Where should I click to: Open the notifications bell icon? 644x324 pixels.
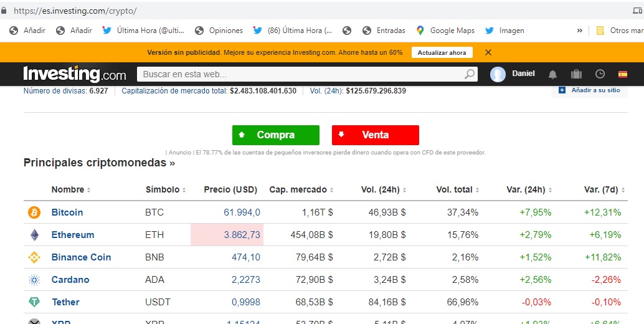click(553, 74)
